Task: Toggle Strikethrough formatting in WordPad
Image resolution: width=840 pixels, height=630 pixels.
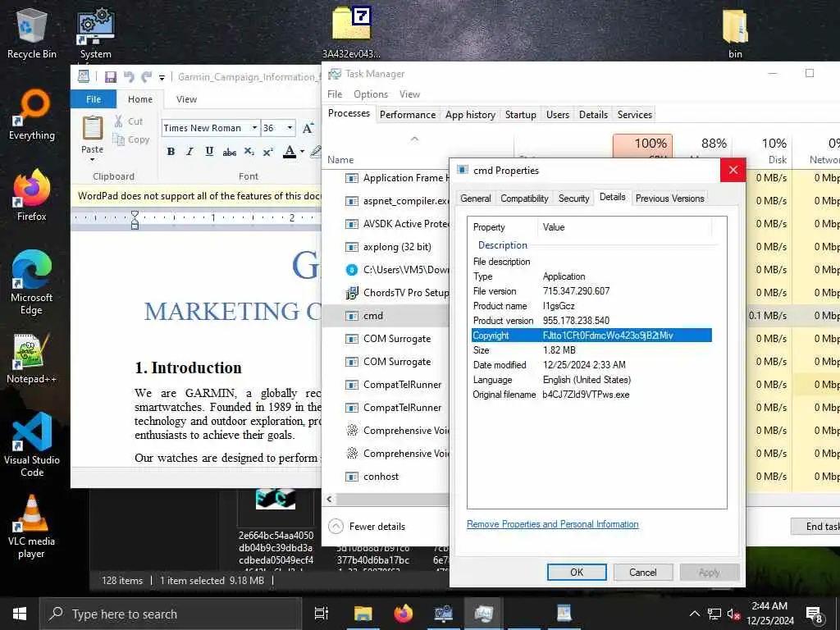Action: click(230, 152)
